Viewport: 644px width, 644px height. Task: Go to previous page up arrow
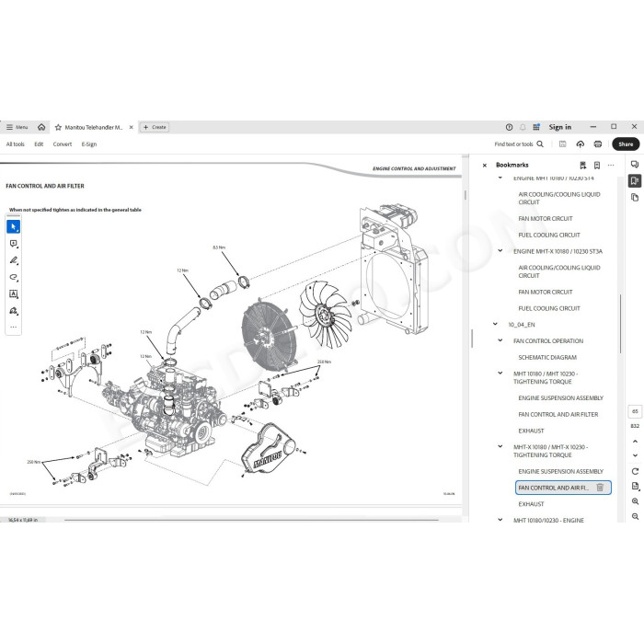coord(635,442)
